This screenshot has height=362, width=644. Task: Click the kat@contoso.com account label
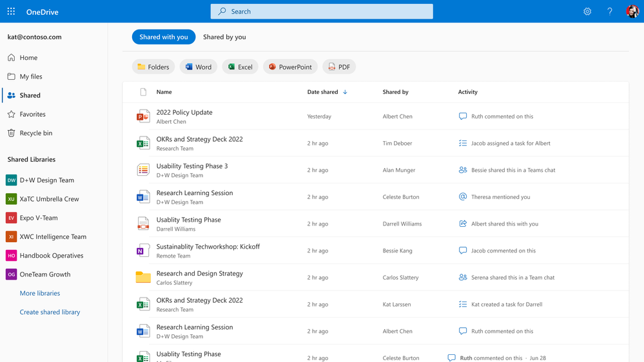35,37
